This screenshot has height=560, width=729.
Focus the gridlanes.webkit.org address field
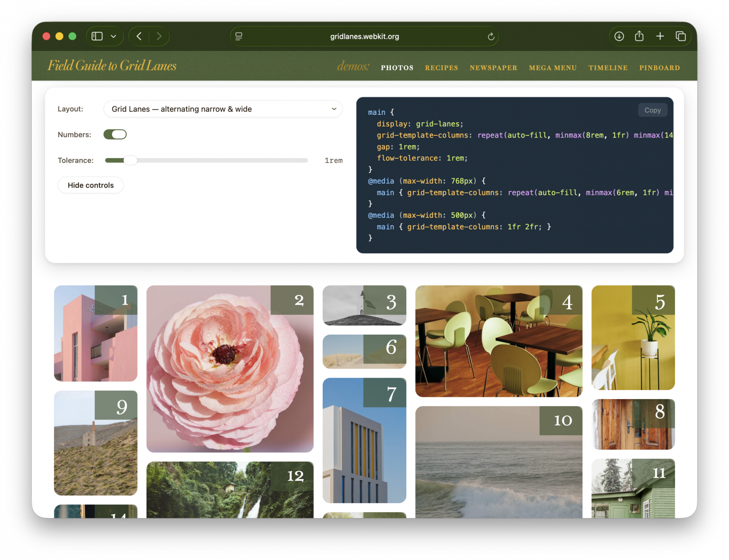(364, 37)
